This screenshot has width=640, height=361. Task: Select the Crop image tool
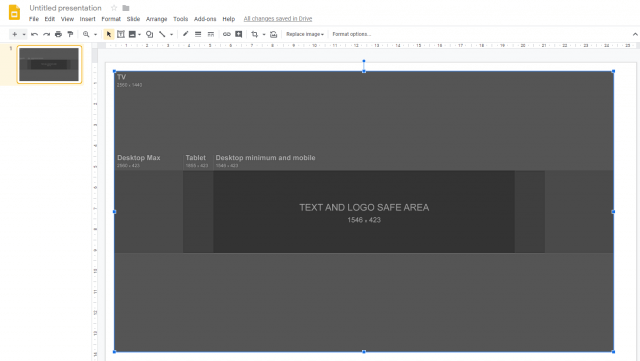pyautogui.click(x=255, y=34)
